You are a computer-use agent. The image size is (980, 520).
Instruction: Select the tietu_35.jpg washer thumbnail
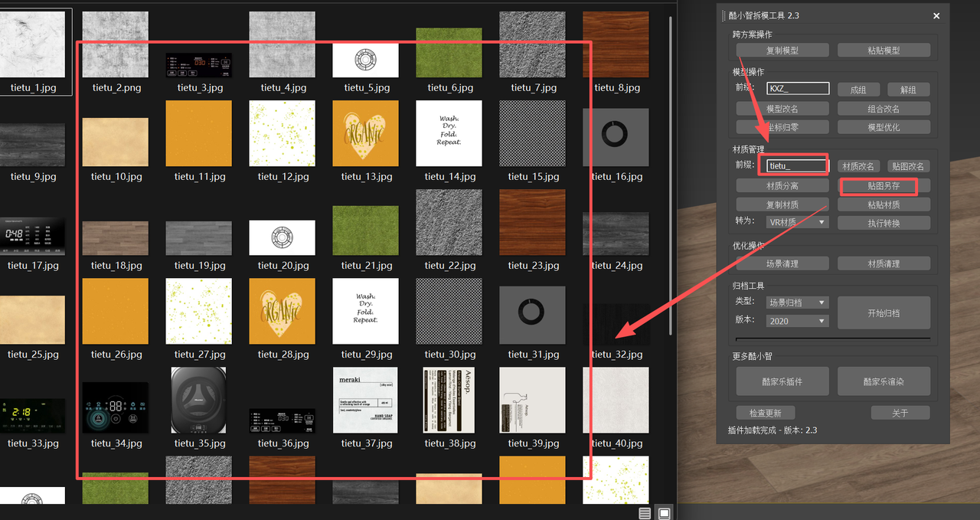[x=199, y=400]
